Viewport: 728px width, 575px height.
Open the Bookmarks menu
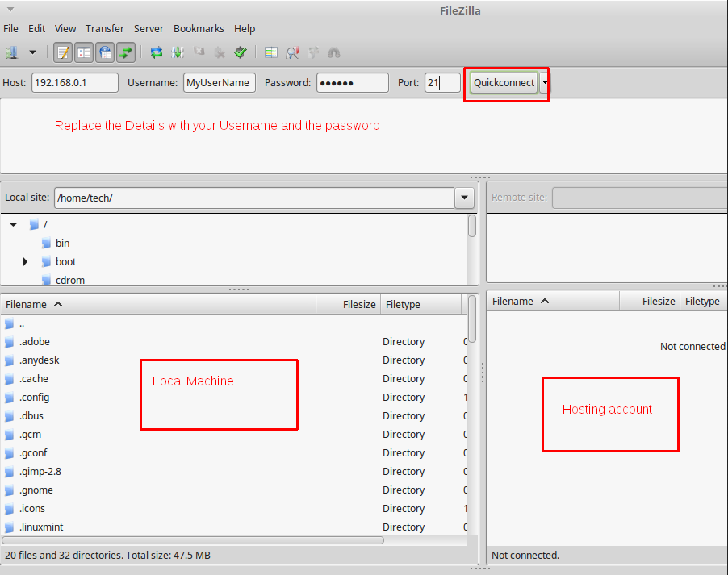tap(199, 29)
